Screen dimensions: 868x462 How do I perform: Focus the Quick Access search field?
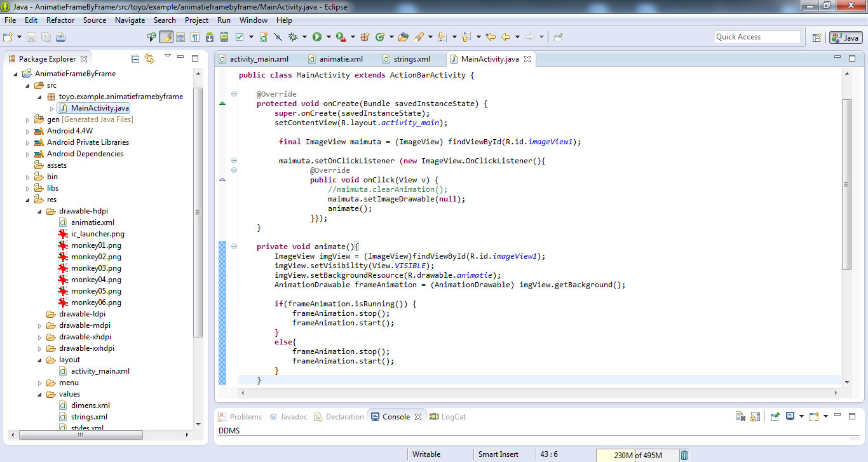[757, 36]
